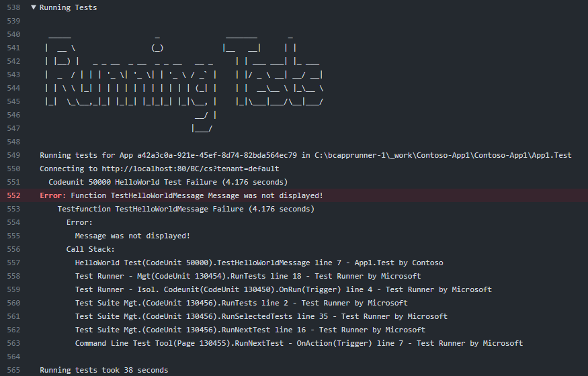Click line number 551
The width and height of the screenshot is (588, 376).
pyautogui.click(x=13, y=182)
